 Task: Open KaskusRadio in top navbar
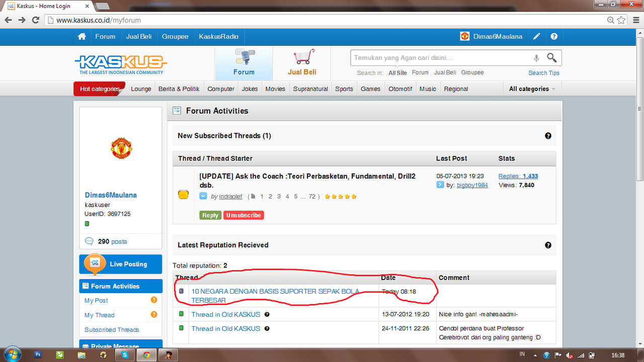[219, 37]
